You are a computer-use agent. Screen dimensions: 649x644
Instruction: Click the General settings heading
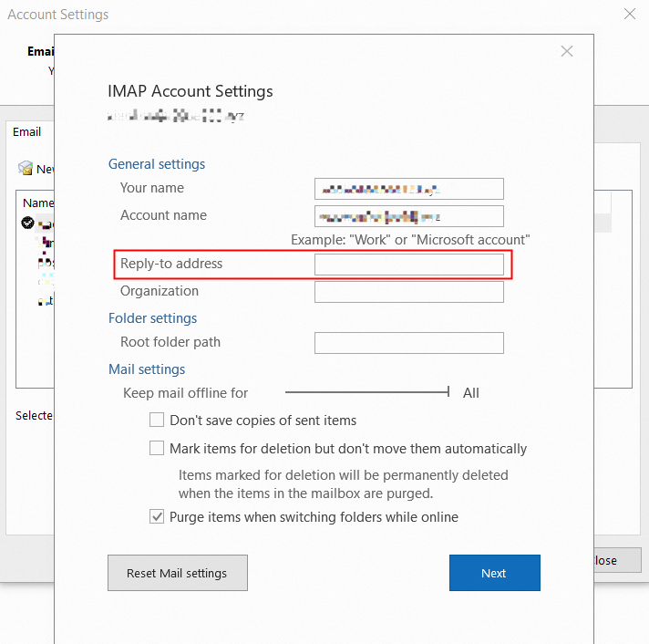tap(157, 164)
